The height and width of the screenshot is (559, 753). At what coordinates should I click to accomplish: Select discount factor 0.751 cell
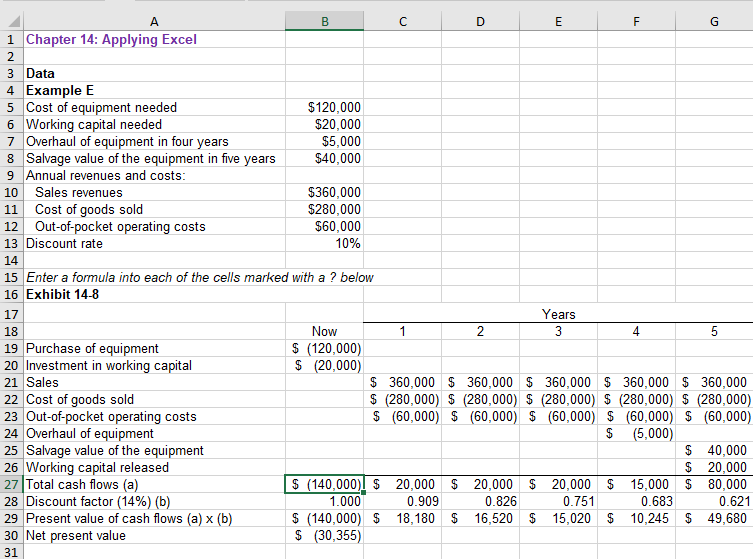[x=559, y=501]
